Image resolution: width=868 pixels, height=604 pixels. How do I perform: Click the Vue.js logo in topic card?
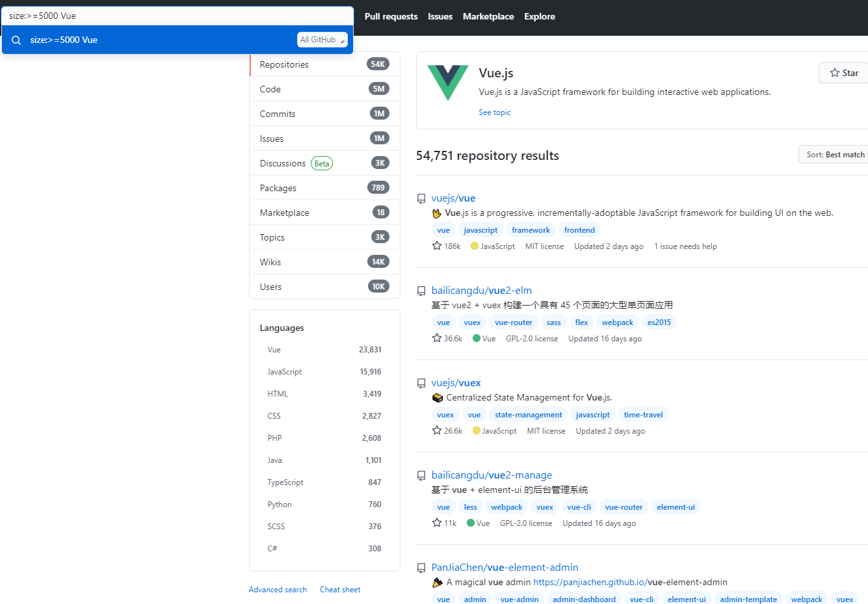click(448, 83)
